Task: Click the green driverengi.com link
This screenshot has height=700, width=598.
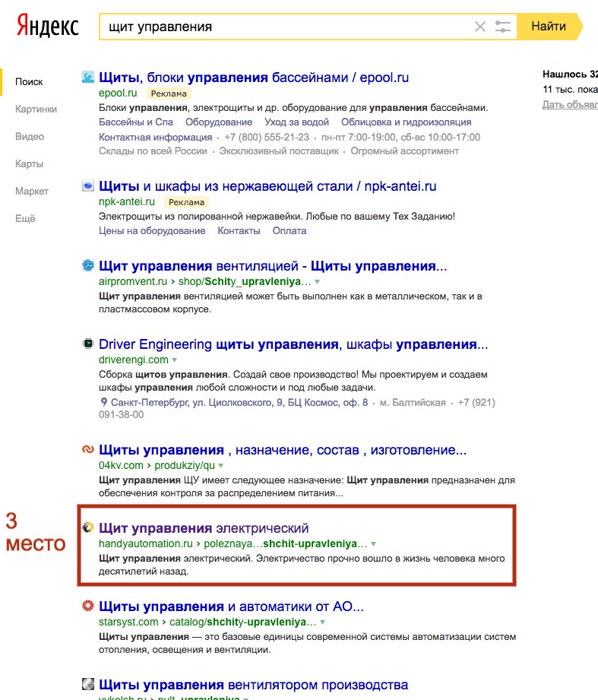Action: [x=134, y=360]
